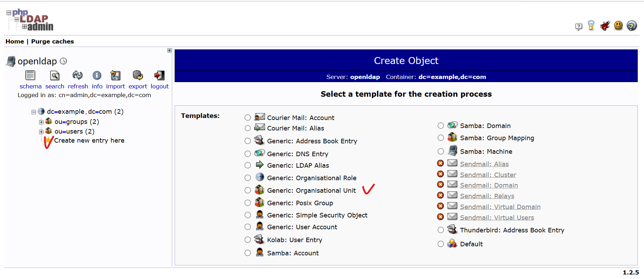Click the globe icon for dc=example,dc=com
The width and height of the screenshot is (644, 279).
(41, 111)
